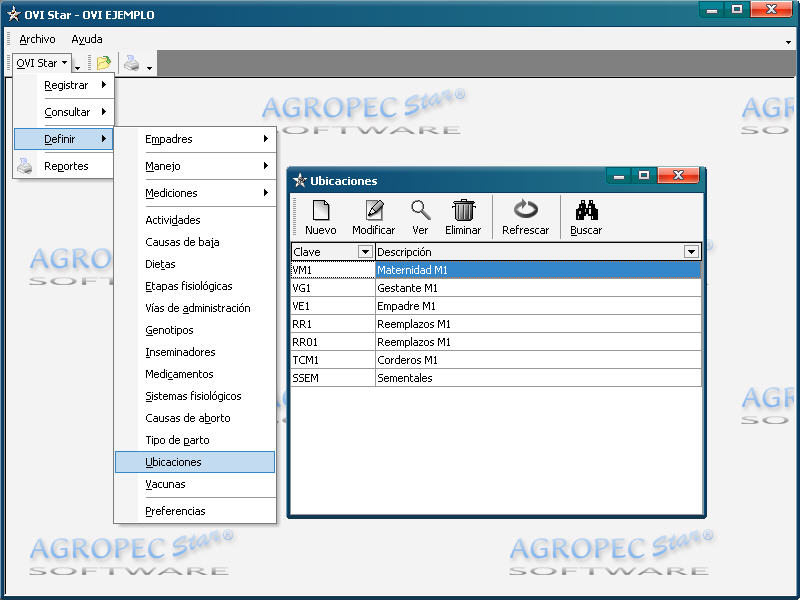Click the Clave column header

point(333,252)
